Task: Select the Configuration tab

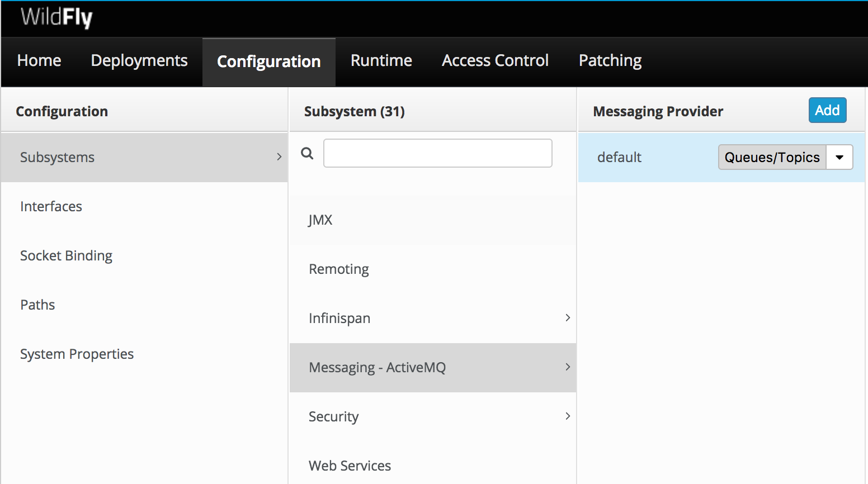Action: coord(269,62)
